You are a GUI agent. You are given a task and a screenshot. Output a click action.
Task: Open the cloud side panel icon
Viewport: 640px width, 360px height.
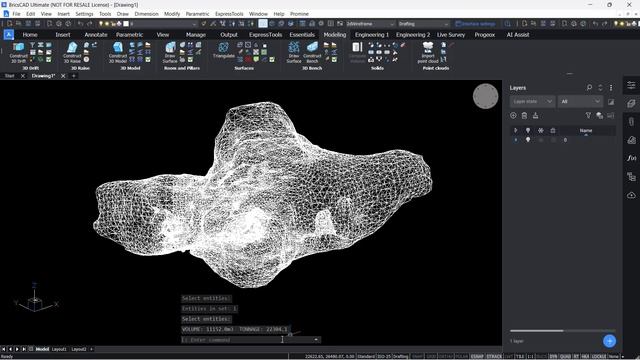631,195
